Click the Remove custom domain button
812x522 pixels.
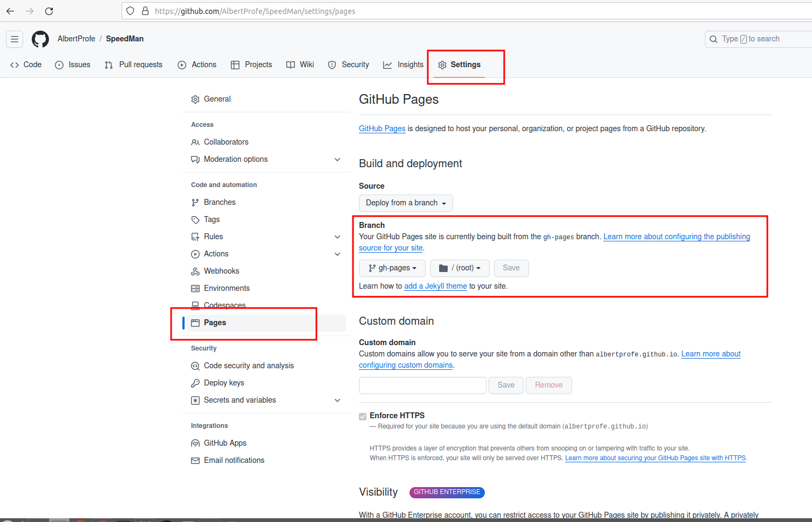point(549,385)
